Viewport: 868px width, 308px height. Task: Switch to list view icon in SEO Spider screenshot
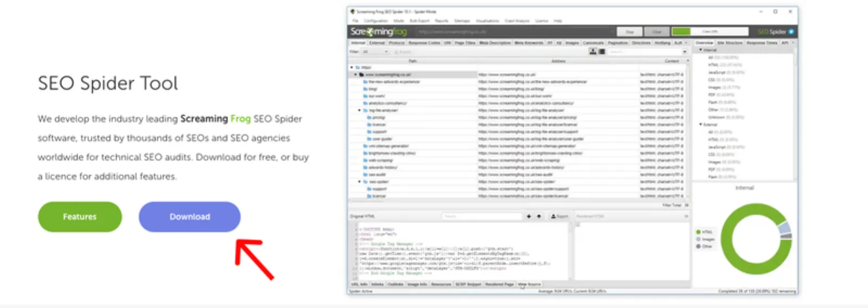pyautogui.click(x=602, y=52)
